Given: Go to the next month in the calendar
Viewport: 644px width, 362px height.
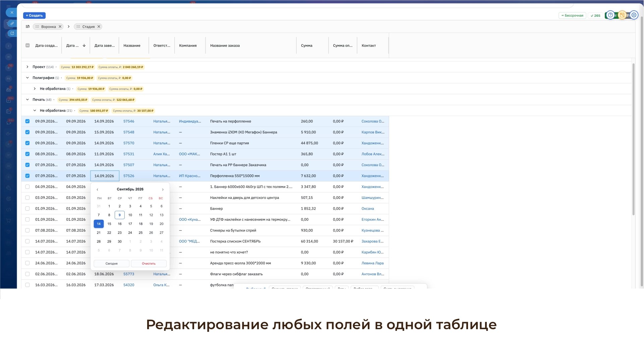Looking at the screenshot, I should (163, 190).
